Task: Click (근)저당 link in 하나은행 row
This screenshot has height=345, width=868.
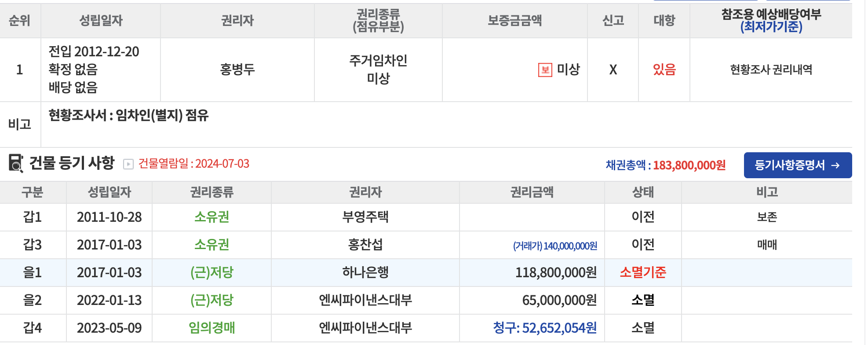Action: pos(212,272)
